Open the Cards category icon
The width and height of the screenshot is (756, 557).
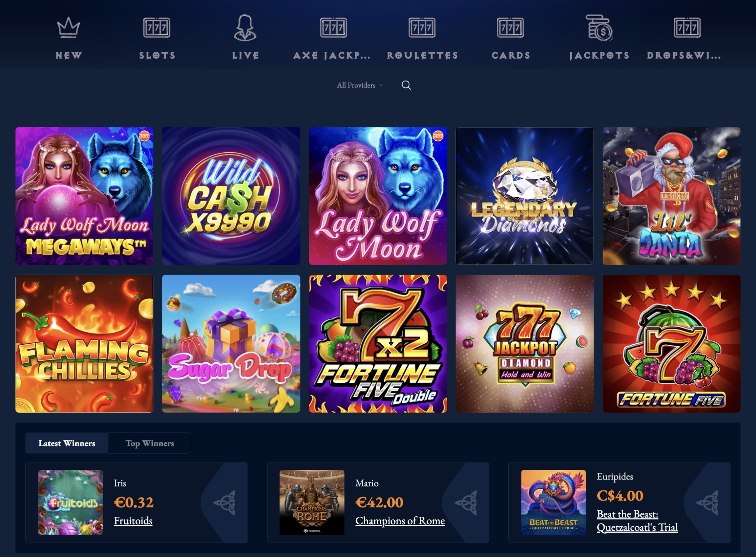tap(511, 27)
